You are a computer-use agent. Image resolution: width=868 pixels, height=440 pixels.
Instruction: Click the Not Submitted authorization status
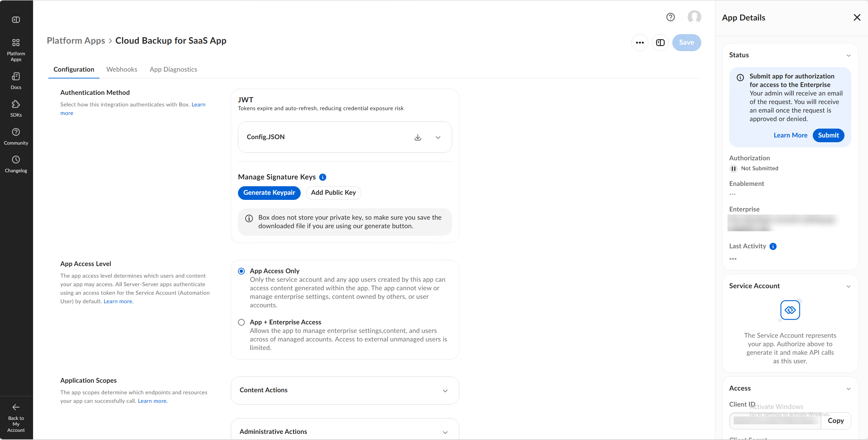pos(759,168)
